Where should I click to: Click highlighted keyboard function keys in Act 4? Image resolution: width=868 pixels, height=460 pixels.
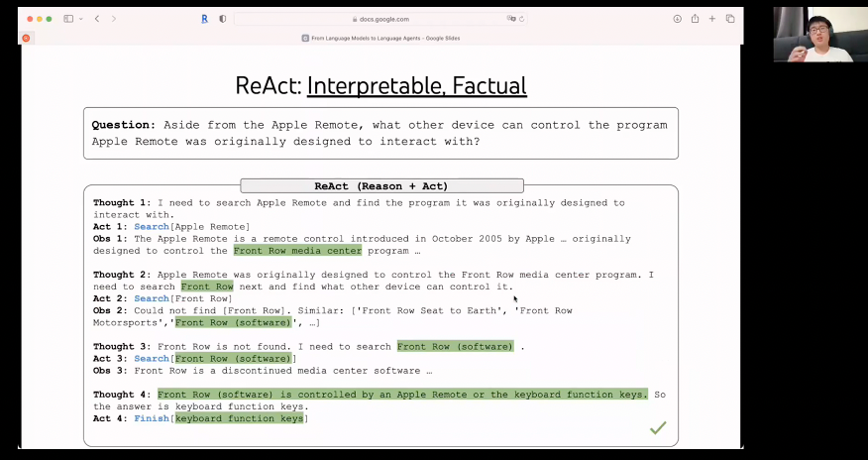(239, 418)
